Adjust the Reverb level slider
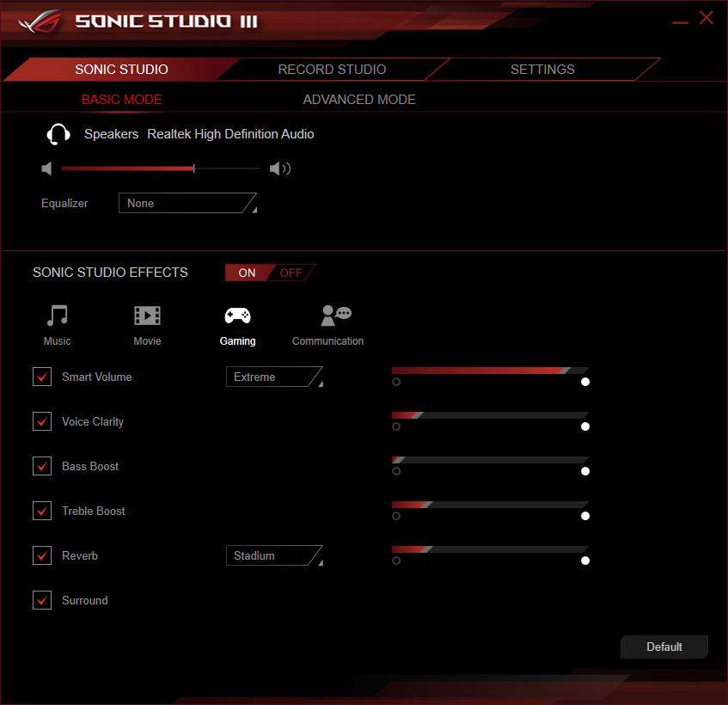The width and height of the screenshot is (728, 705). coord(490,549)
